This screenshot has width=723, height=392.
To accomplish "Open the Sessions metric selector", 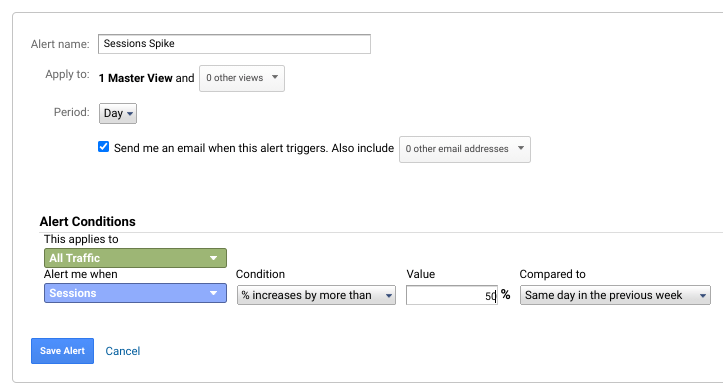I will tap(135, 293).
